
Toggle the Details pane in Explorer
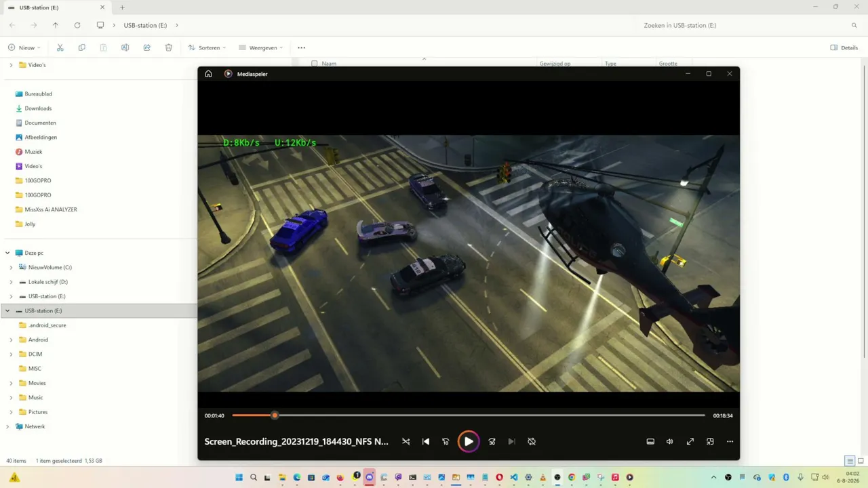coord(844,47)
